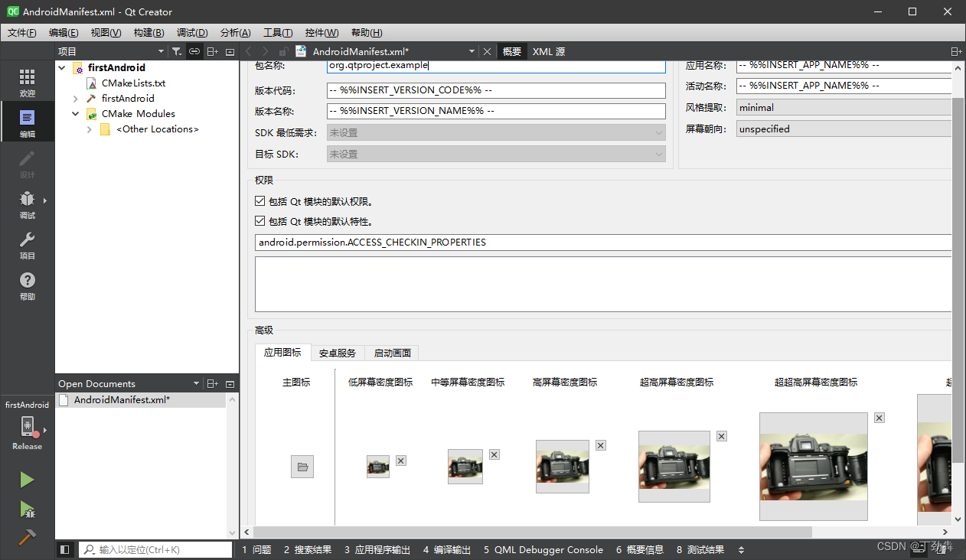Viewport: 966px width, 560px height.
Task: Open the 3 应用程序输出 pane
Action: (377, 549)
